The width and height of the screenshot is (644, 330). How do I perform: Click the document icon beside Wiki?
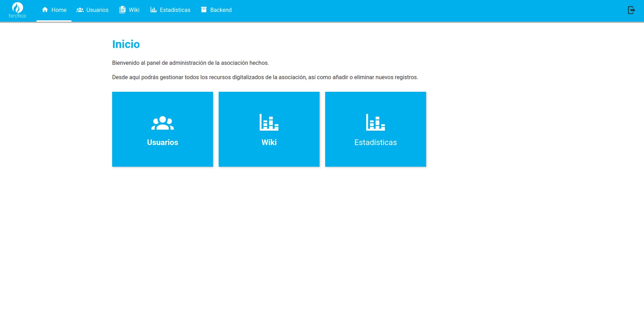point(122,10)
